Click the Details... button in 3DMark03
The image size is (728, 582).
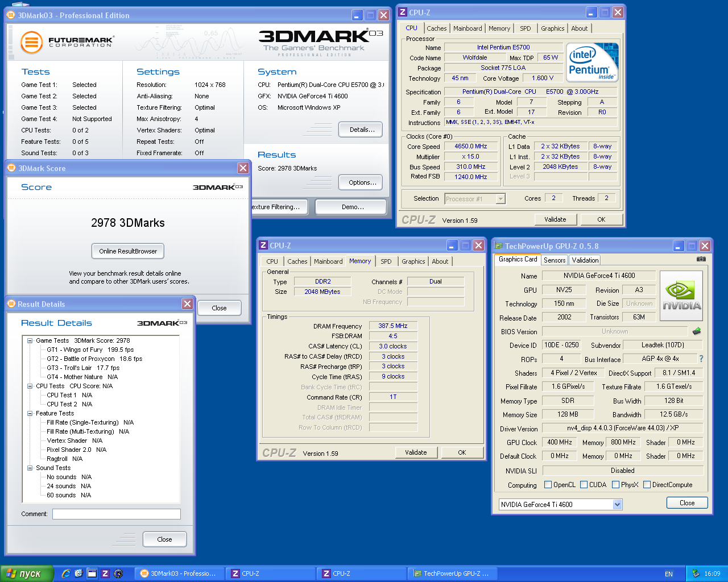click(x=361, y=130)
